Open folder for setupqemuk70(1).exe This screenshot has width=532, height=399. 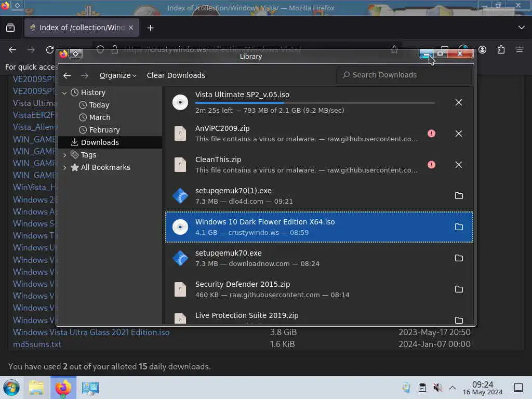pos(459,196)
